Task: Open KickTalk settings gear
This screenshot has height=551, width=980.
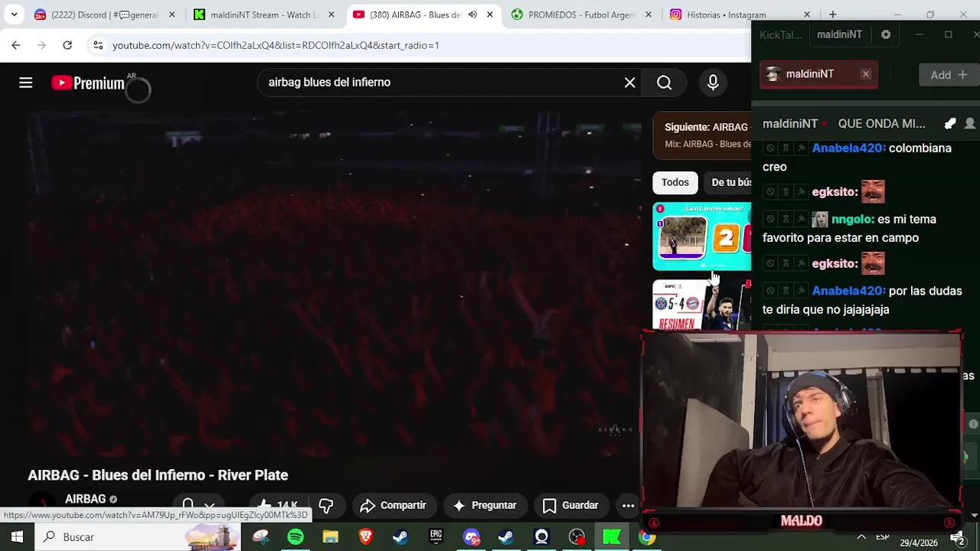Action: pyautogui.click(x=886, y=34)
